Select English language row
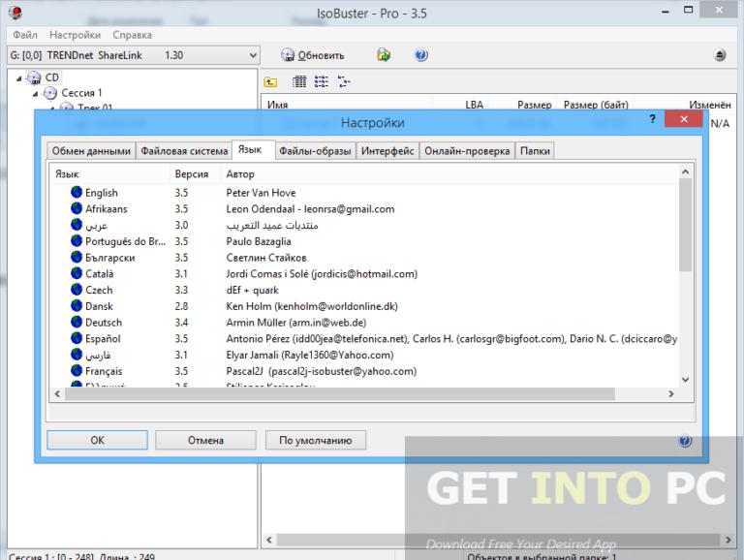 point(365,193)
